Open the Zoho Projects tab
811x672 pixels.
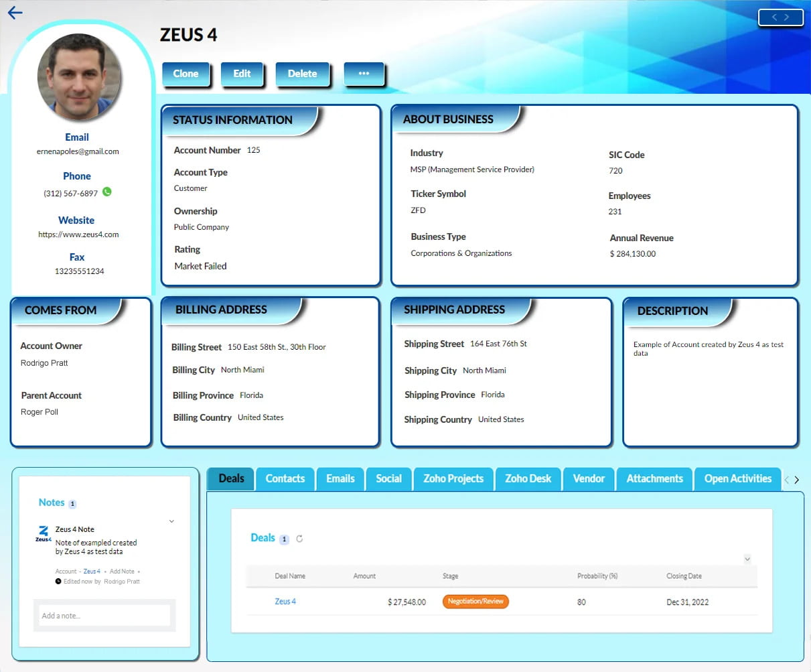(453, 478)
